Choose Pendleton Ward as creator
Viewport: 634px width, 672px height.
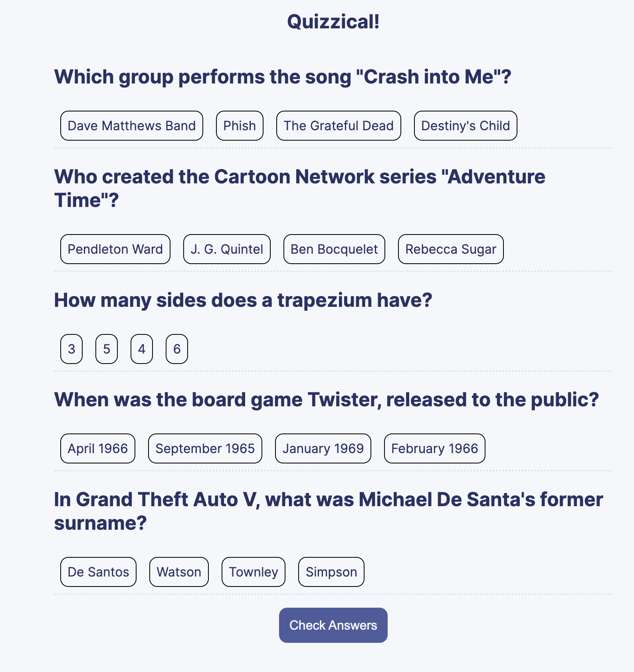click(x=115, y=249)
